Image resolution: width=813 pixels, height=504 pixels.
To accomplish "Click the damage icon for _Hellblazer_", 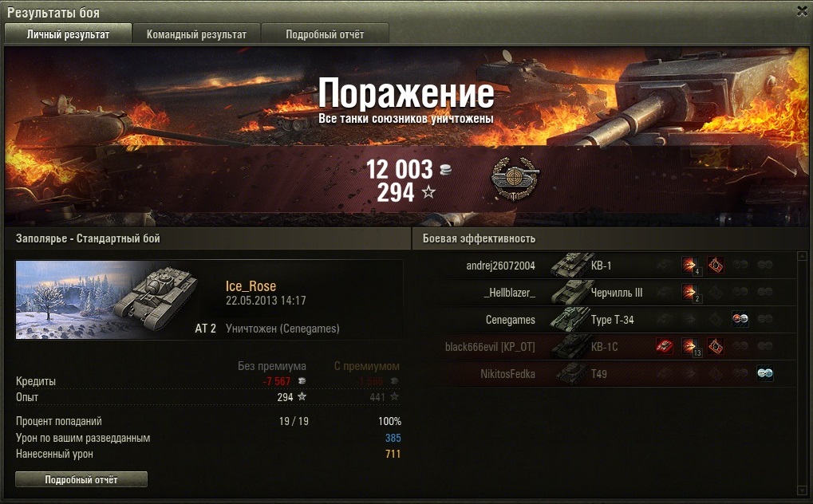I will tap(690, 293).
